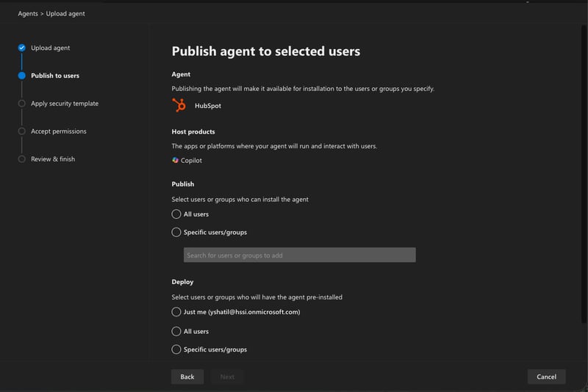Click the Deploy section heading
Viewport: 588px width, 392px height.
click(182, 282)
